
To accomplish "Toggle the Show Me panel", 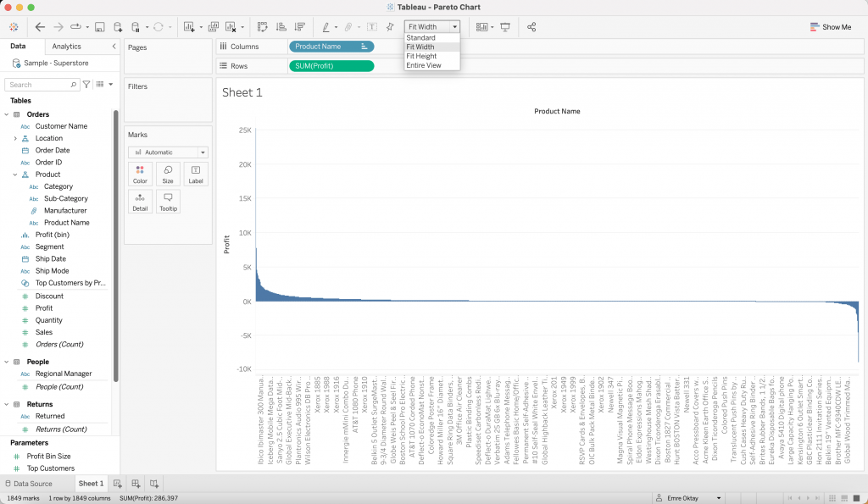I will tap(830, 27).
